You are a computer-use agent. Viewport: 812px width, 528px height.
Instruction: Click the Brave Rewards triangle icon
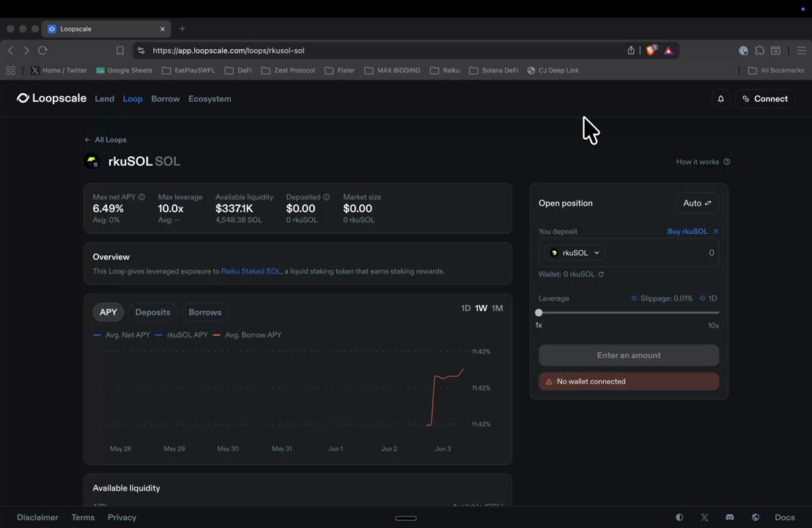[x=668, y=51]
